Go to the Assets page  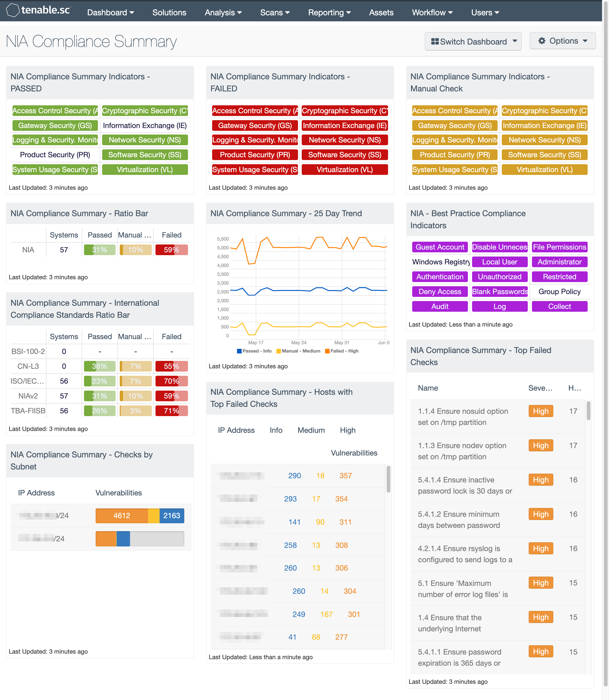(381, 13)
